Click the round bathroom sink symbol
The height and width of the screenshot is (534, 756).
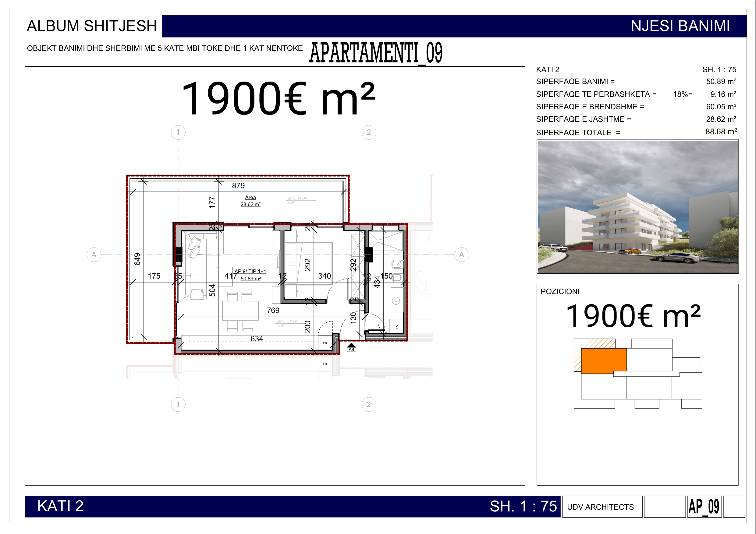396,300
